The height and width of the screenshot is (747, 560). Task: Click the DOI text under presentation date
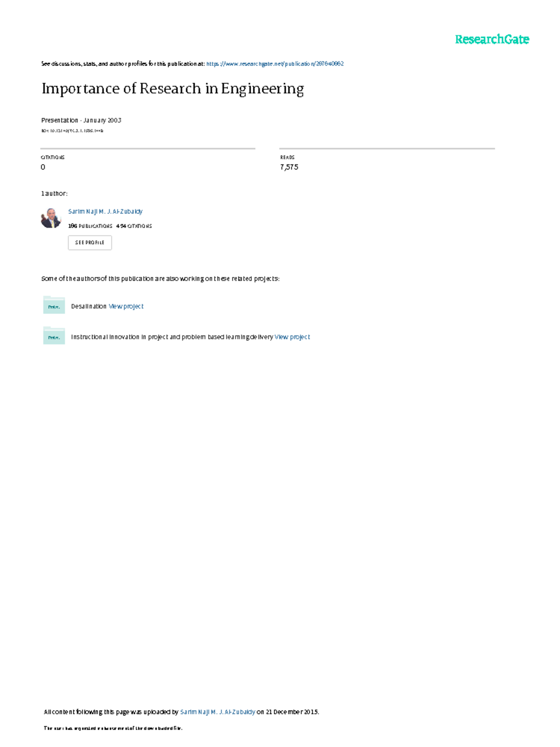72,131
